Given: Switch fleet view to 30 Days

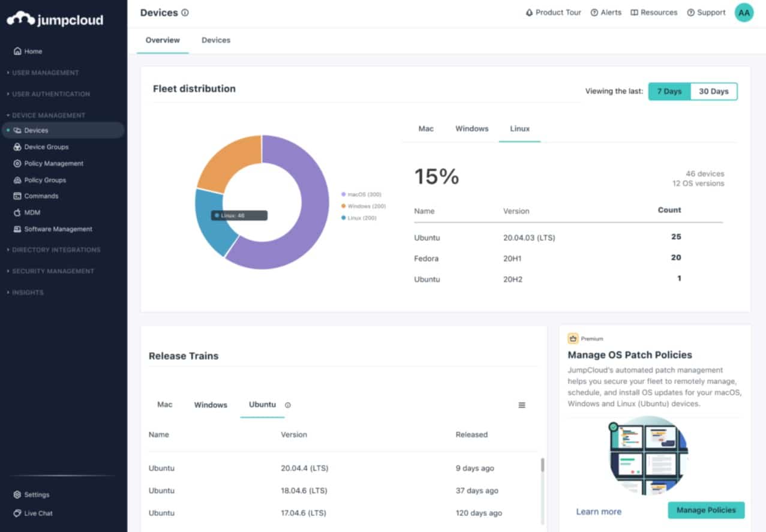Looking at the screenshot, I should (x=713, y=91).
